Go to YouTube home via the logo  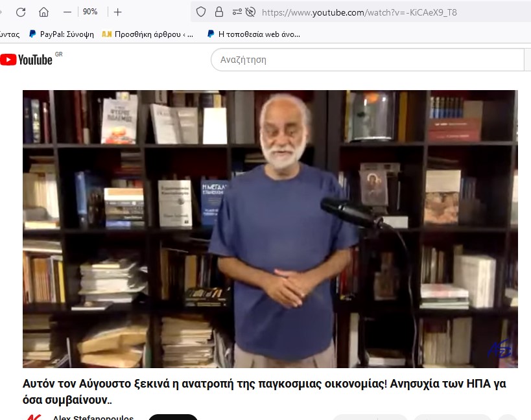pos(27,60)
